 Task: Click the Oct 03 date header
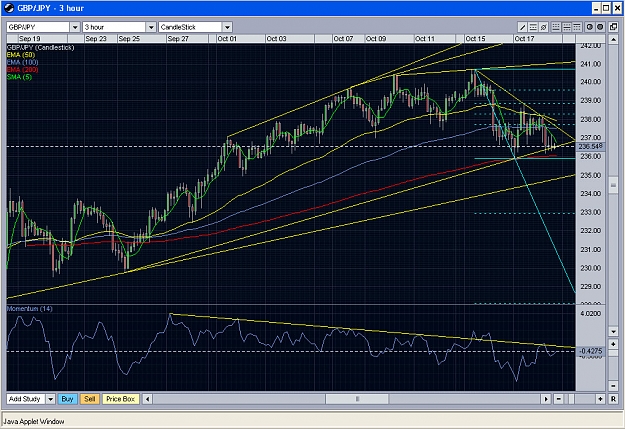coord(276,39)
